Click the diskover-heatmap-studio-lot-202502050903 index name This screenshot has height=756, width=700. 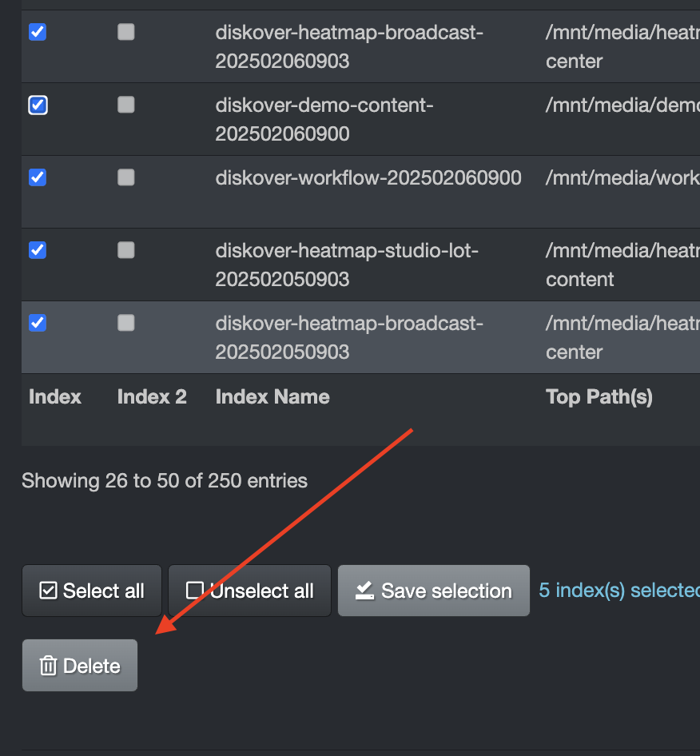347,265
